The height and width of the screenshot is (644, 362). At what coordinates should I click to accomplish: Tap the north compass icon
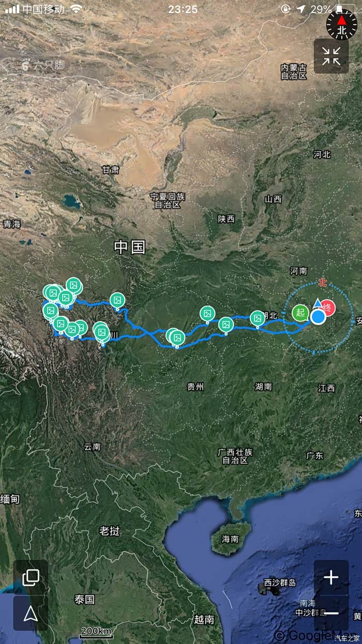[x=341, y=23]
